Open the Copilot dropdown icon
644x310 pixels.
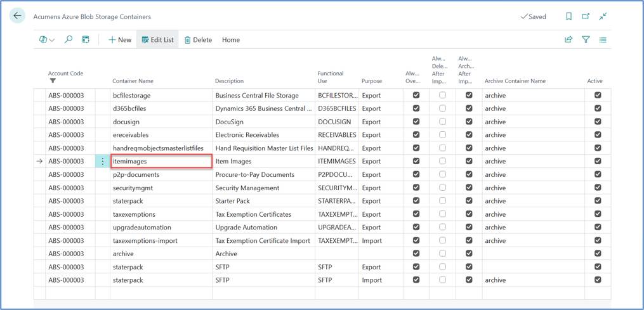[47, 40]
